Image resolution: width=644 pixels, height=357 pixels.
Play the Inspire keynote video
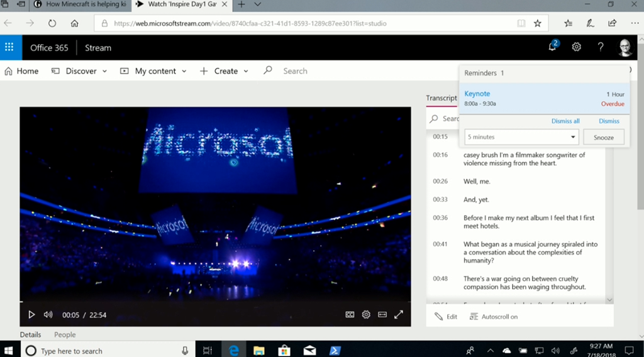[31, 314]
